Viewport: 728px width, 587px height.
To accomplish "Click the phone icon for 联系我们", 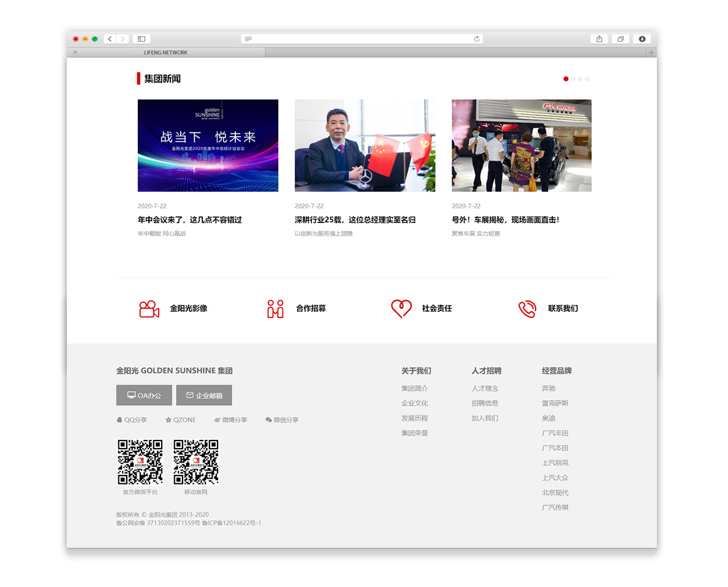I will (528, 309).
